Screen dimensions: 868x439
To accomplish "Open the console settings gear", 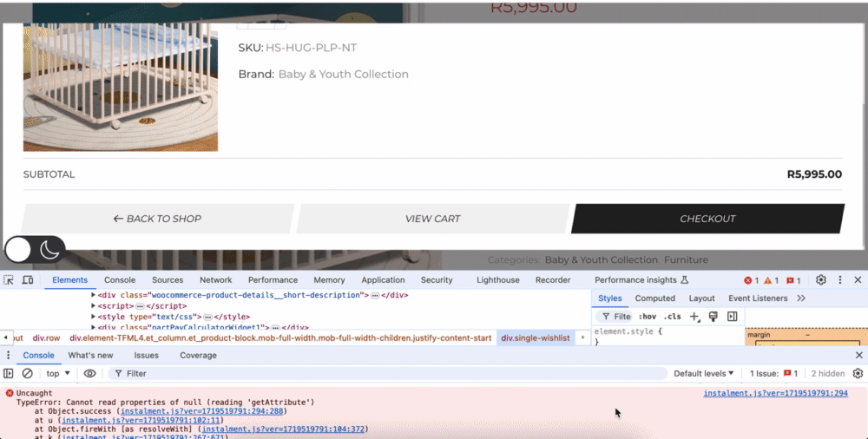I will click(858, 374).
